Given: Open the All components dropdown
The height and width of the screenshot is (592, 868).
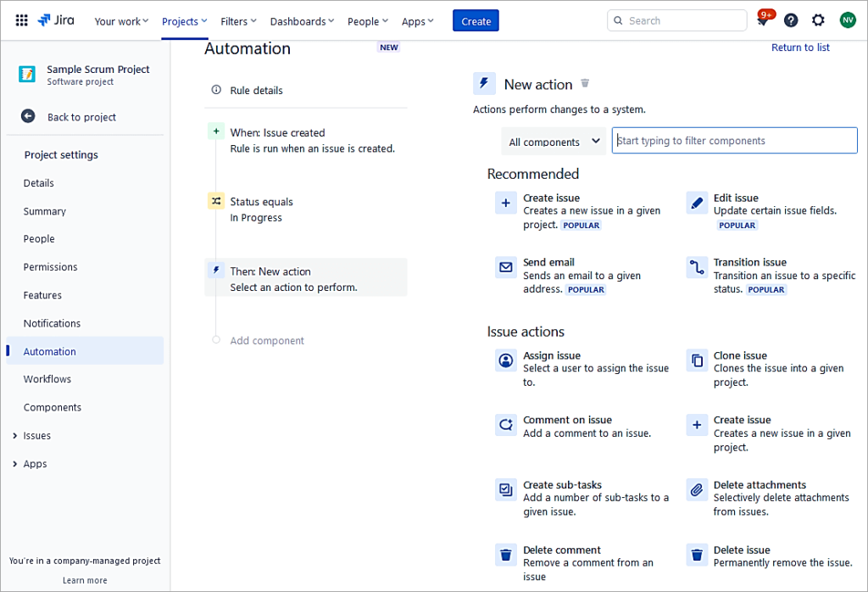Looking at the screenshot, I should tap(554, 140).
